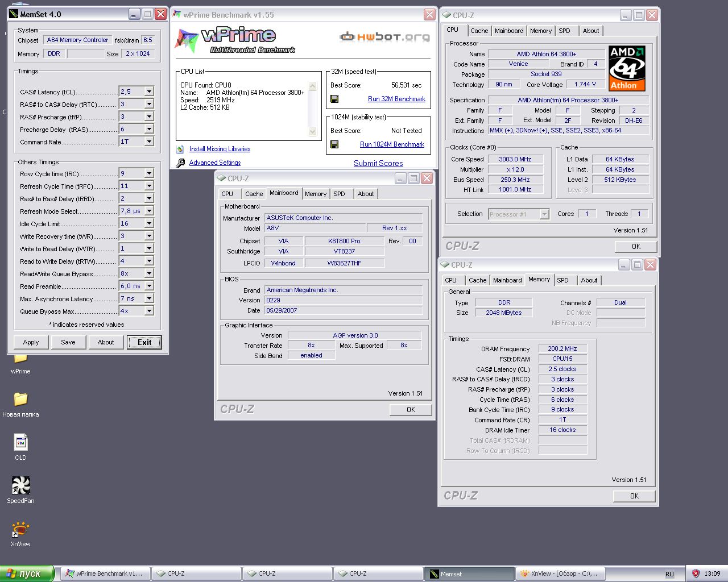
Task: Open About tab in top CPU-Z window
Action: coord(590,31)
